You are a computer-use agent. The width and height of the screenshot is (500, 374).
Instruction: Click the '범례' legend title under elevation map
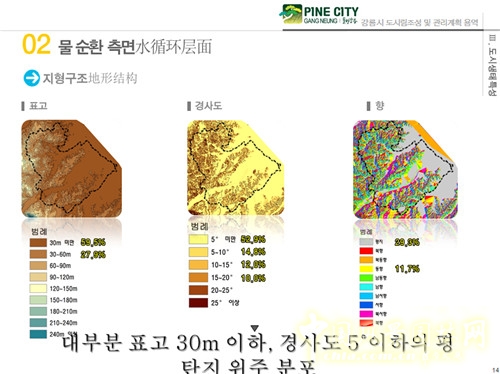click(39, 231)
